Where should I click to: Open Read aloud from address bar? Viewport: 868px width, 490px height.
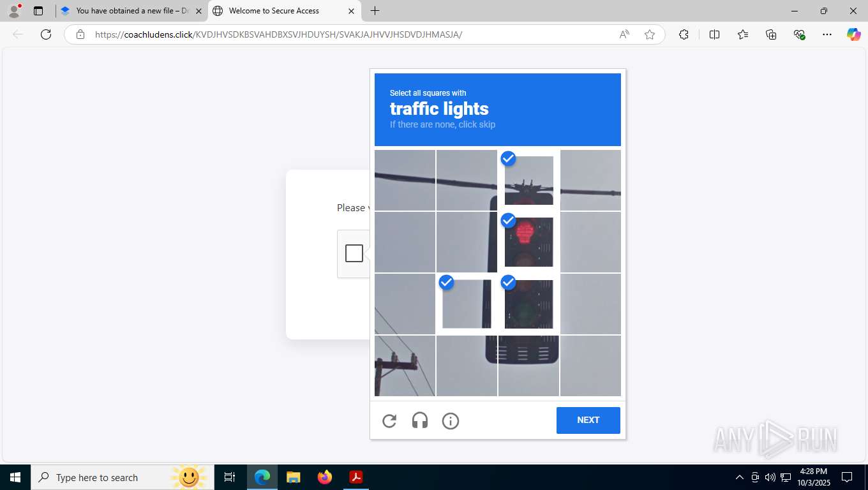(x=624, y=34)
